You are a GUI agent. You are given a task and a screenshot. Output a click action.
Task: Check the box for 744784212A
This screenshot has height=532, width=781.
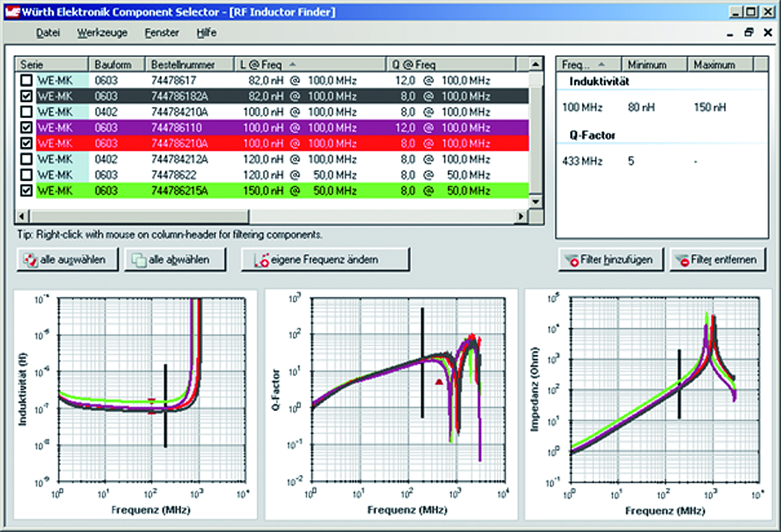pyautogui.click(x=26, y=159)
